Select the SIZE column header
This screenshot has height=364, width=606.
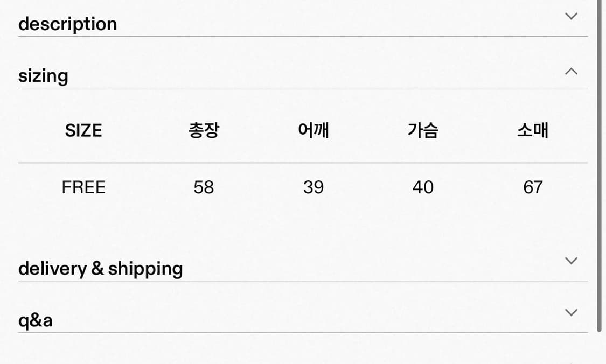(83, 130)
